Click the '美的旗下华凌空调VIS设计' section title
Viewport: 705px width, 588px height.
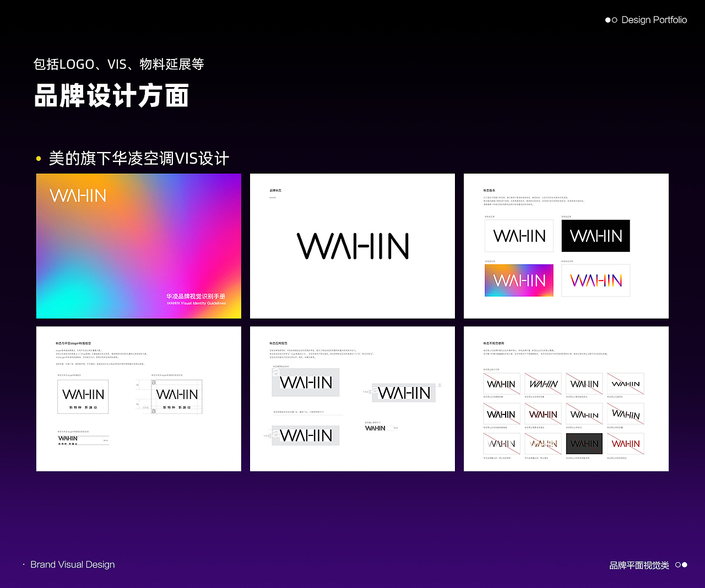[x=139, y=159]
